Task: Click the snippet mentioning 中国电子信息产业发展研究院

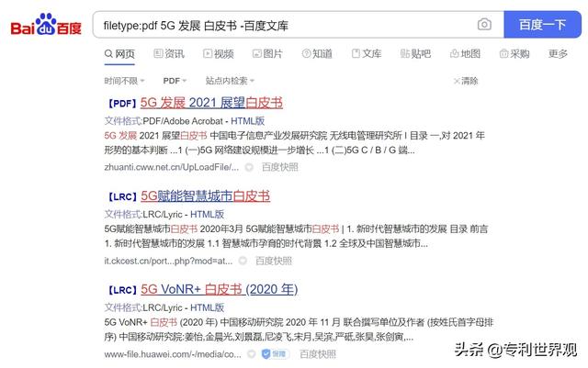Action: [295, 143]
